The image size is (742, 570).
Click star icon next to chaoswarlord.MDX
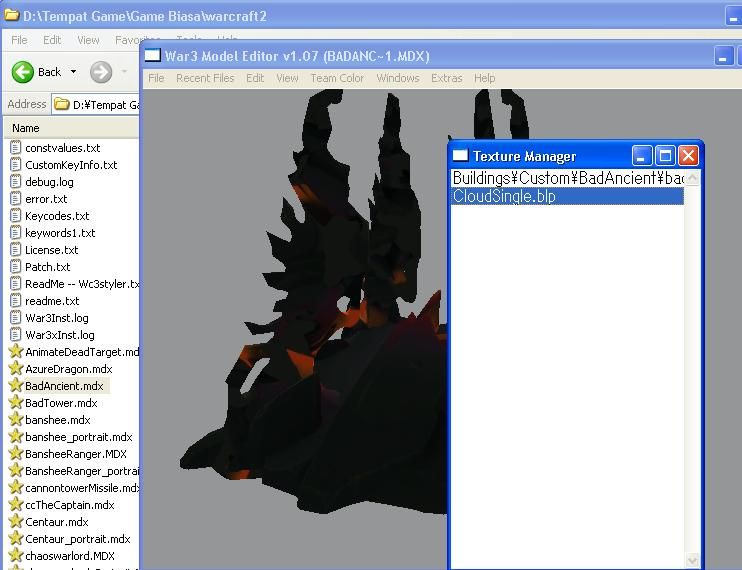[16, 556]
